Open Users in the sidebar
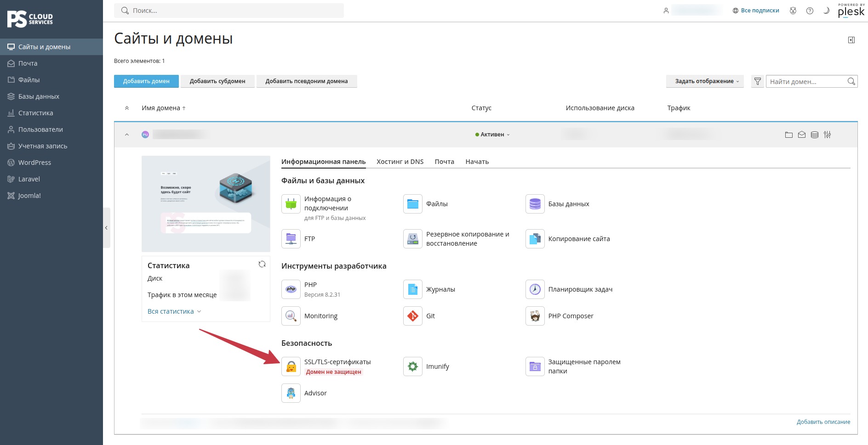This screenshot has width=868, height=445. click(51, 130)
